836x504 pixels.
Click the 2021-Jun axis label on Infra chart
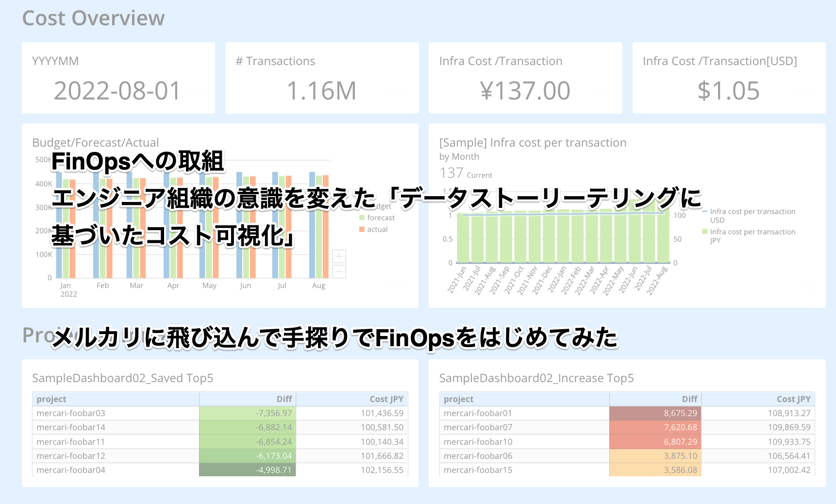456,280
